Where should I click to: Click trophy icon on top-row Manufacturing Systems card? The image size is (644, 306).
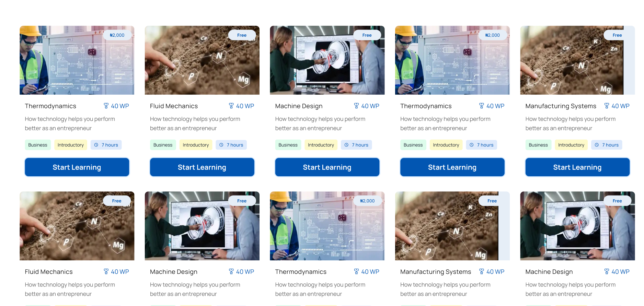click(607, 106)
